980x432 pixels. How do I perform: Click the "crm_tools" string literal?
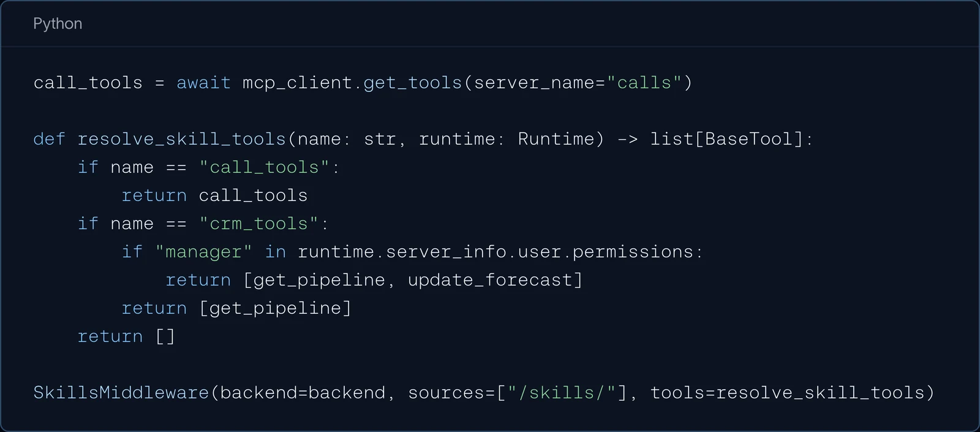[258, 224]
